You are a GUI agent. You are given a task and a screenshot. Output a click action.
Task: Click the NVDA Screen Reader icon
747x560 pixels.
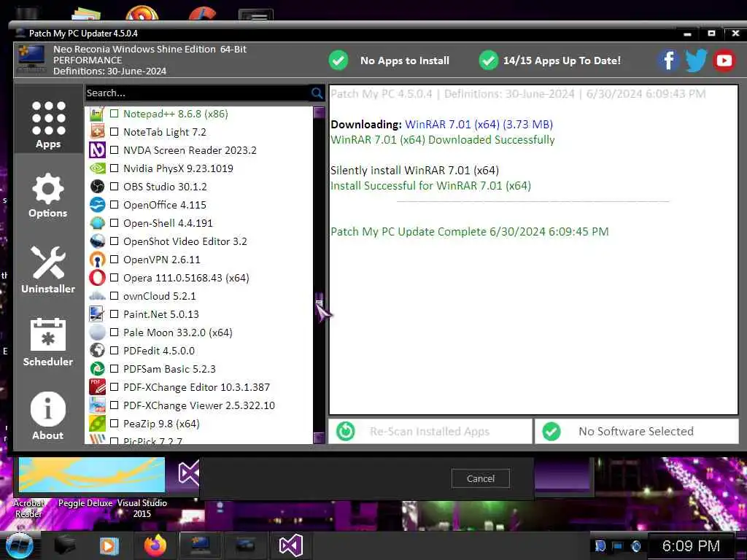pos(97,150)
